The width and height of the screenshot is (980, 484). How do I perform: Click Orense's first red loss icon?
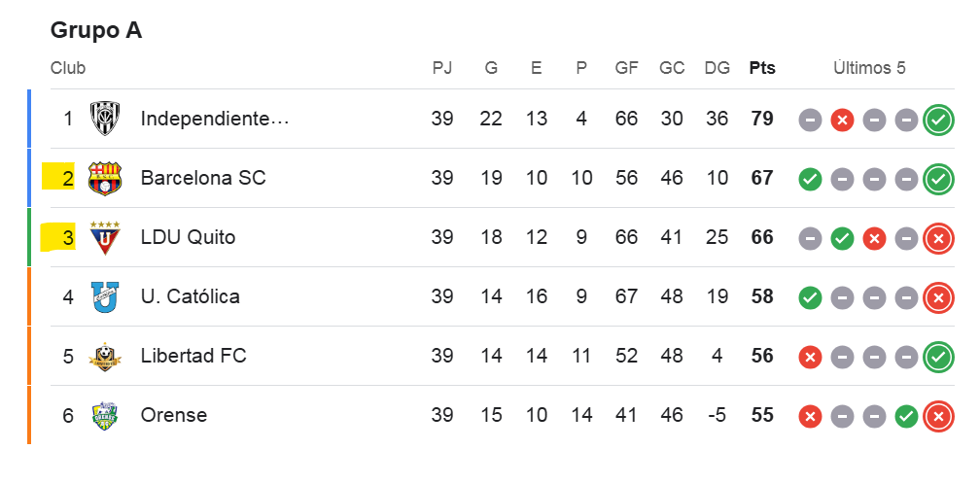tap(810, 416)
